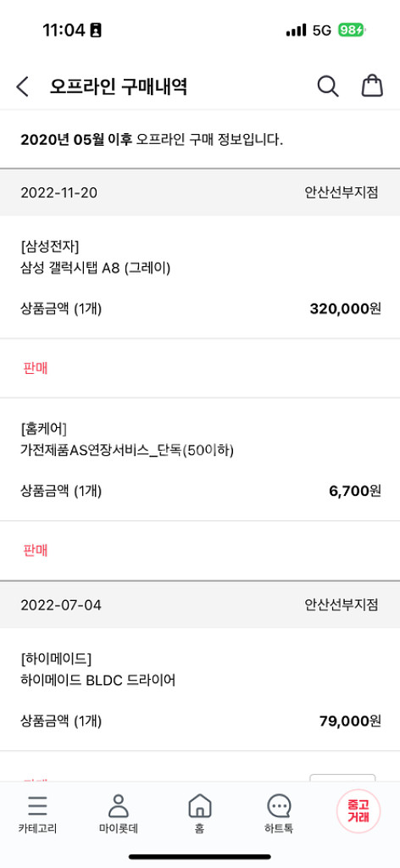The height and width of the screenshot is (868, 400).
Task: Tap 판매 label under 갤럭시탭 item
Action: [x=36, y=368]
